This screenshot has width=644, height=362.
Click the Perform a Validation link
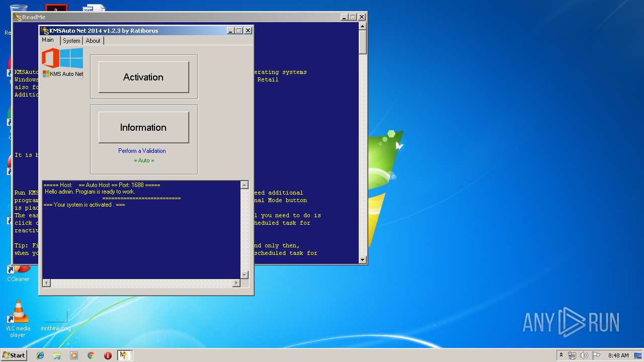pyautogui.click(x=142, y=151)
